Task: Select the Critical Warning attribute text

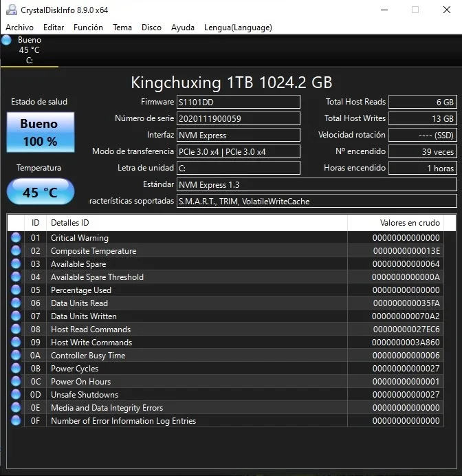Action: 80,238
